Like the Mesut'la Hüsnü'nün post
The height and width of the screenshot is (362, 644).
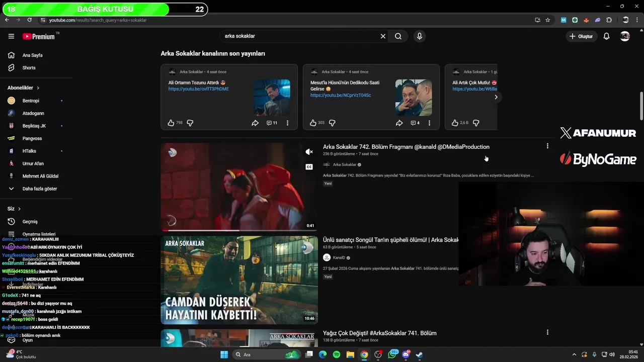click(313, 123)
